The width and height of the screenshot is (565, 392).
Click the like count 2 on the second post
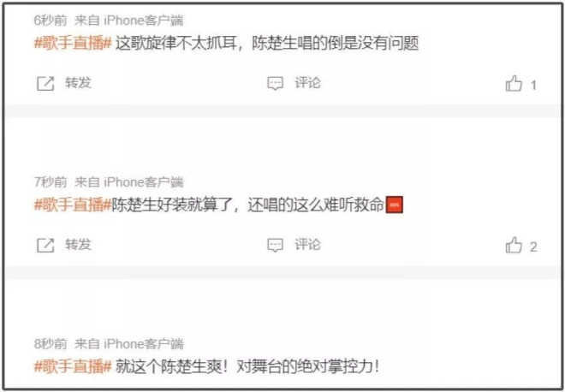(533, 246)
